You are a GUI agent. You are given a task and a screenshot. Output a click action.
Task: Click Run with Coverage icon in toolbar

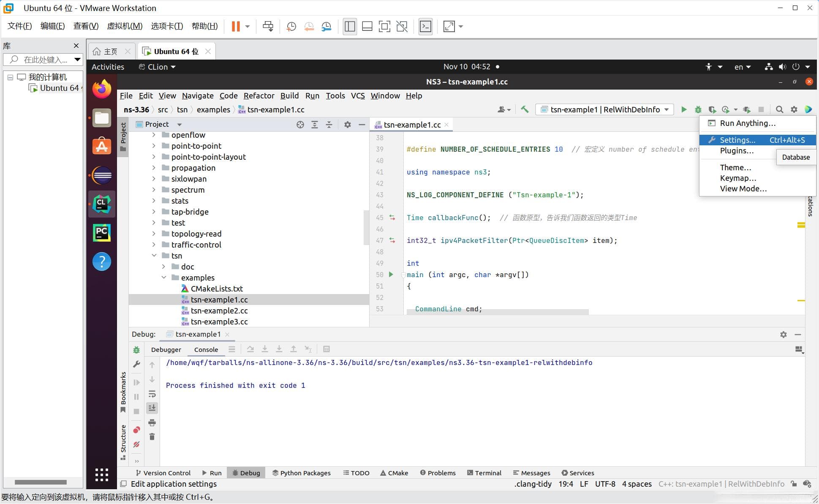pos(712,109)
